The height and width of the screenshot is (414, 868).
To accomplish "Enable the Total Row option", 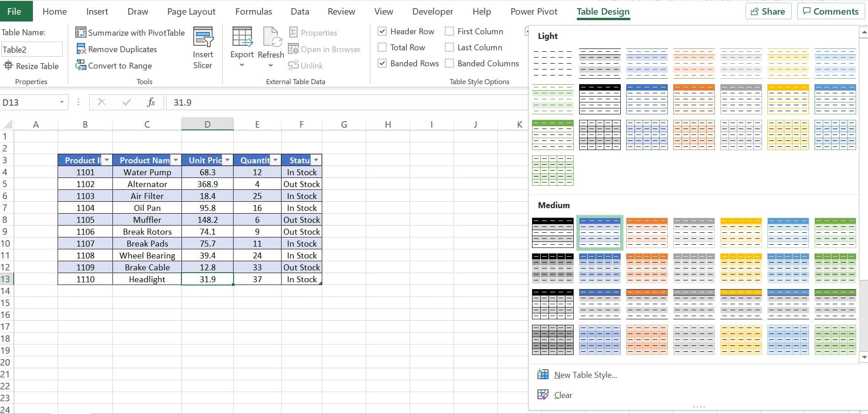I will 382,47.
